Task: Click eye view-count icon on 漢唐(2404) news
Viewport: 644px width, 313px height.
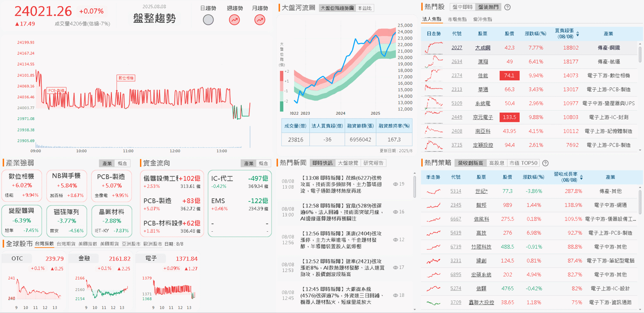Action: (395, 240)
